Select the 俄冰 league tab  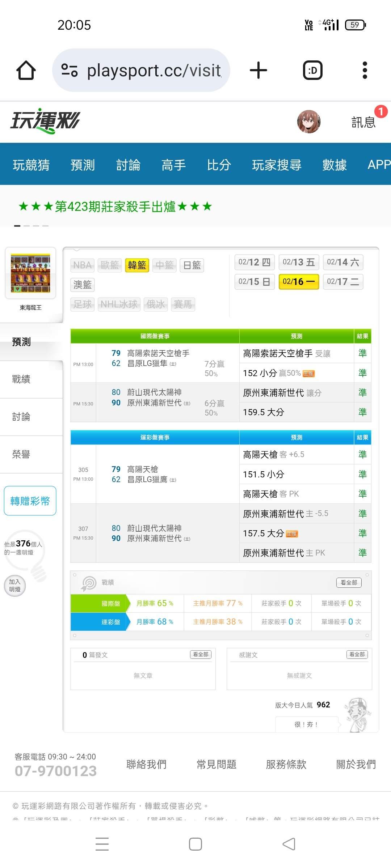[x=156, y=304]
